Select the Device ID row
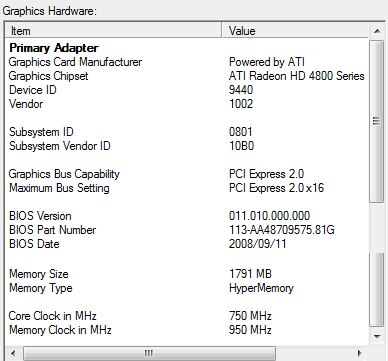Image resolution: width=388 pixels, height=361 pixels. coord(187,90)
